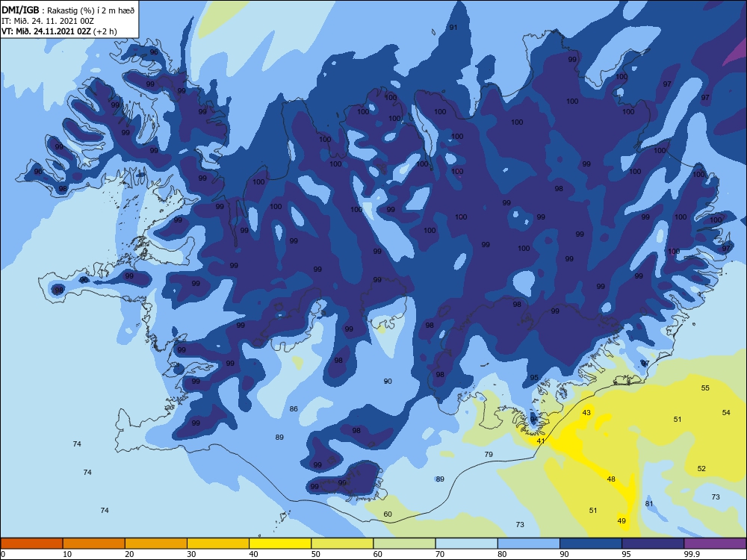747x560 pixels.
Task: Click the humidity value '90' on the map
Action: point(388,381)
